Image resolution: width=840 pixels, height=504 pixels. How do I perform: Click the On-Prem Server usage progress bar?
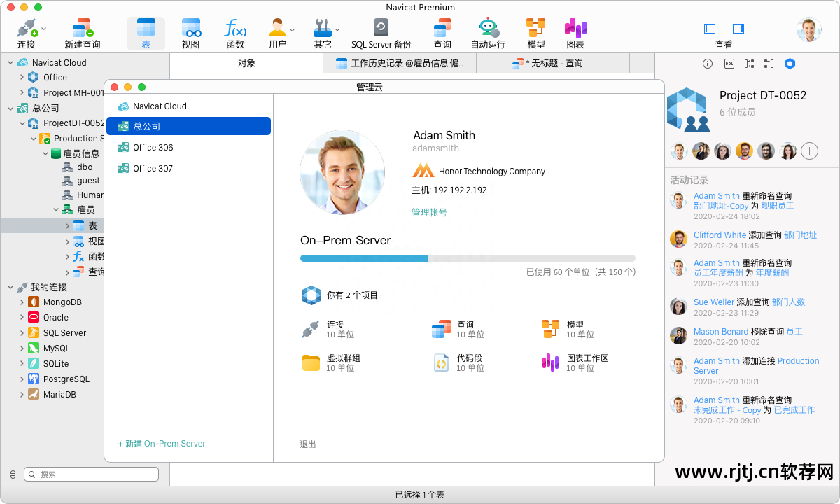pos(468,258)
